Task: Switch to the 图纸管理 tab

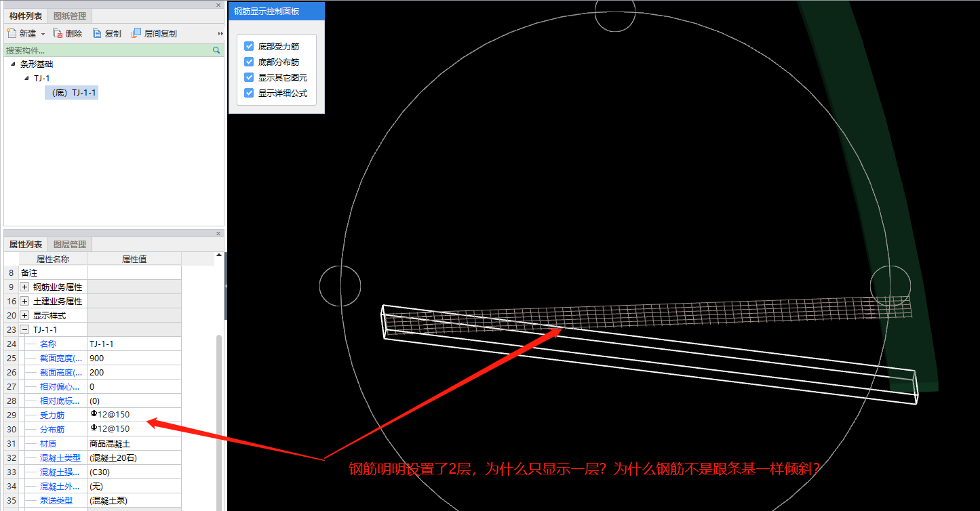Action: [x=69, y=16]
